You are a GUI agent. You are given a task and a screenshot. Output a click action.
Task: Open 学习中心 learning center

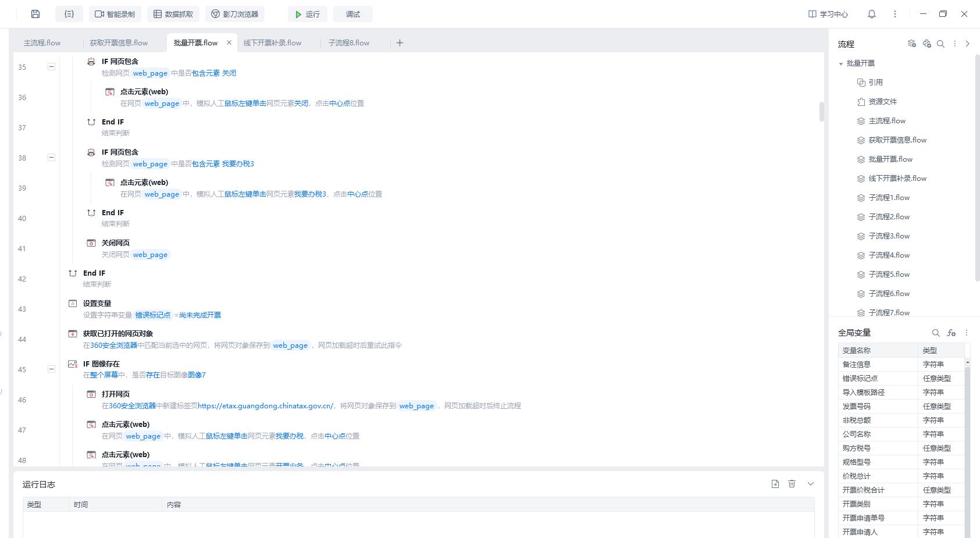coord(828,14)
